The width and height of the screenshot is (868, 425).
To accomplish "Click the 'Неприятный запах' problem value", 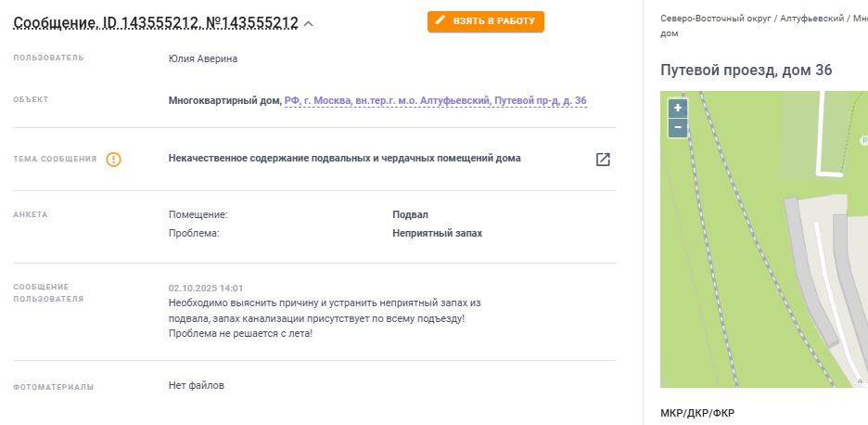I will pyautogui.click(x=437, y=234).
